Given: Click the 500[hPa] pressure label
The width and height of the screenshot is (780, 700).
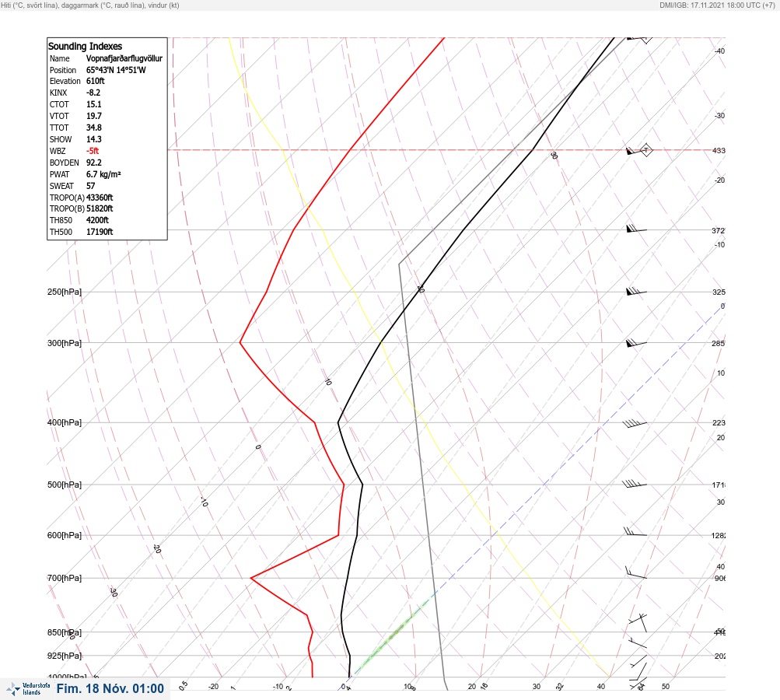Looking at the screenshot, I should pos(65,485).
